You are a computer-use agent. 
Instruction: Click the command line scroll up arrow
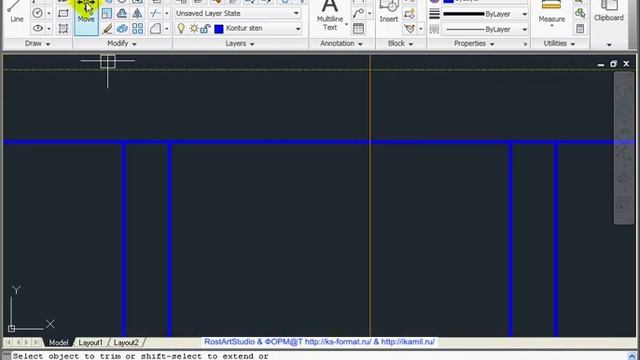632,356
